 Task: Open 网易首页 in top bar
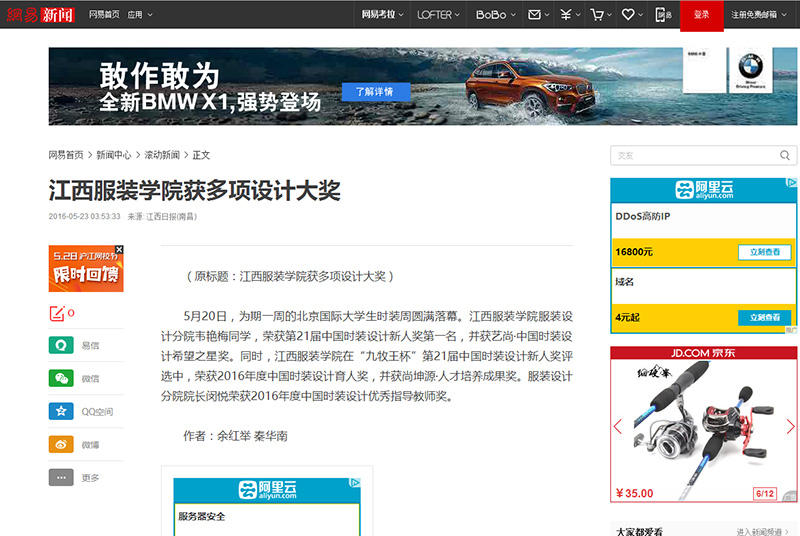pos(103,15)
